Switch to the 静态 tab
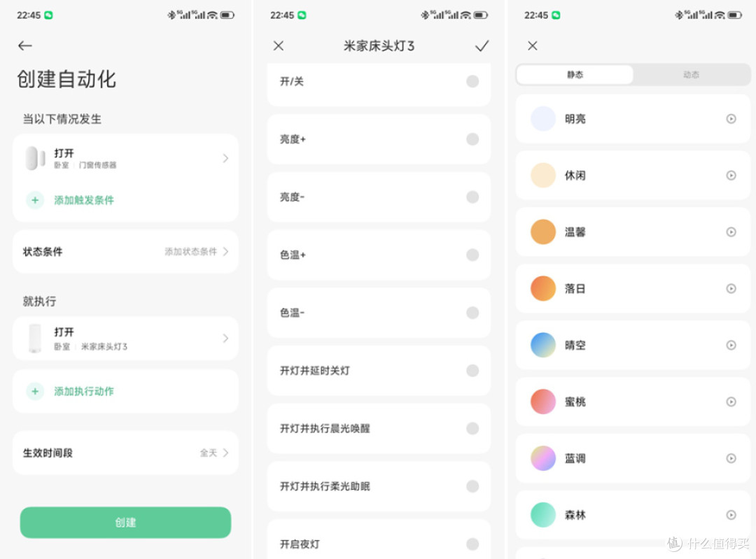Image resolution: width=756 pixels, height=559 pixels. pyautogui.click(x=575, y=75)
